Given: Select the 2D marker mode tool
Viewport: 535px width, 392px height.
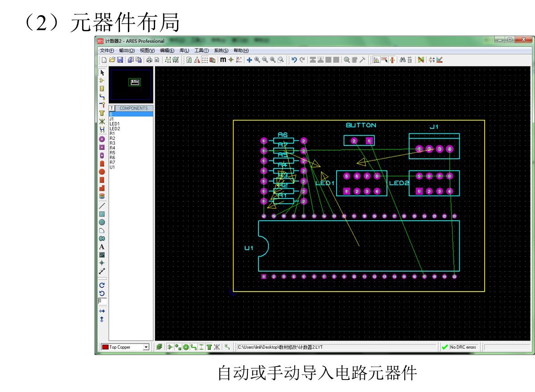Looking at the screenshot, I should 102,263.
